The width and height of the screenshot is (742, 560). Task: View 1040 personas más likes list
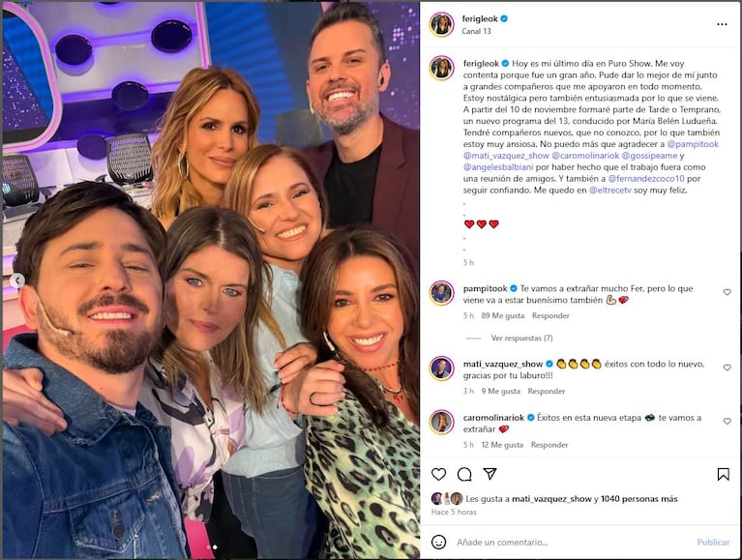coord(638,498)
